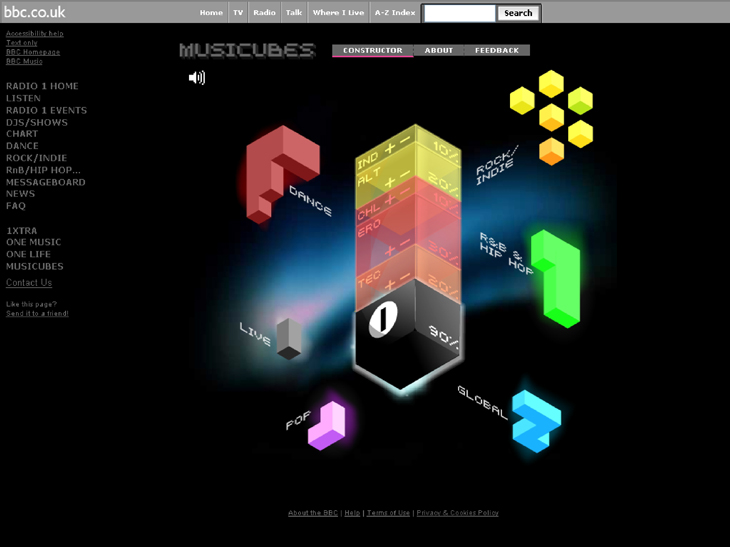The image size is (730, 547).
Task: Click the bbc.co.uk logo
Action: [x=35, y=12]
